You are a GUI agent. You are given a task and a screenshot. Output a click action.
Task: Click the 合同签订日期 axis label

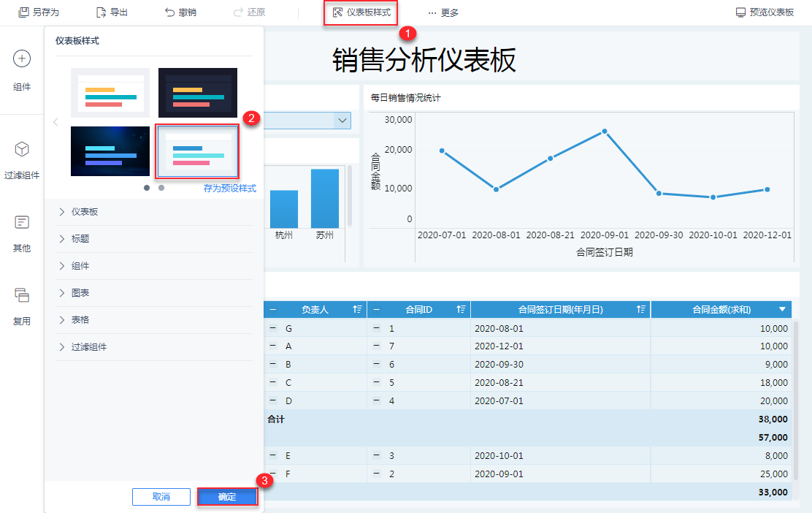click(x=605, y=252)
